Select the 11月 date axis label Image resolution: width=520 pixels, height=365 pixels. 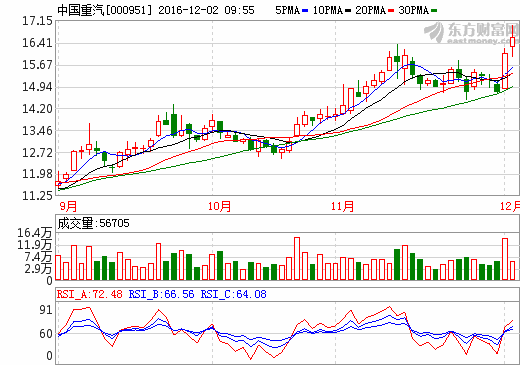tap(342, 206)
